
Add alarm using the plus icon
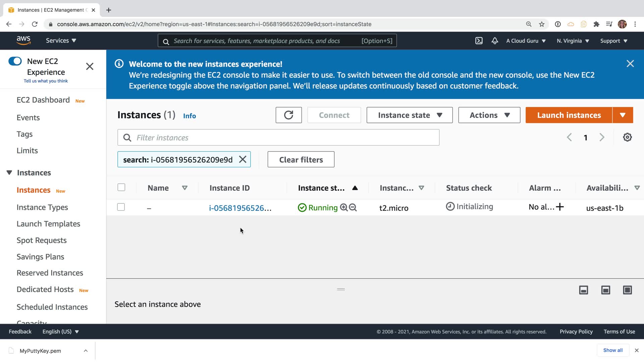(560, 207)
